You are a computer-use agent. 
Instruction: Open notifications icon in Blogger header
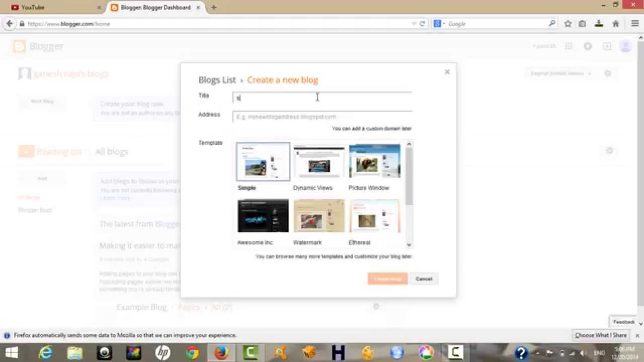point(588,46)
